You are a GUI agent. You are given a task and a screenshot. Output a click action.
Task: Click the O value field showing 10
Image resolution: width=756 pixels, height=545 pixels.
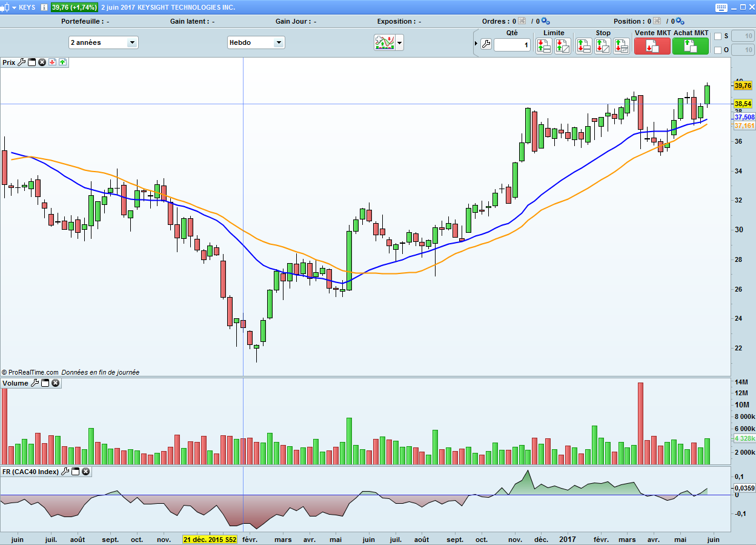tap(742, 50)
